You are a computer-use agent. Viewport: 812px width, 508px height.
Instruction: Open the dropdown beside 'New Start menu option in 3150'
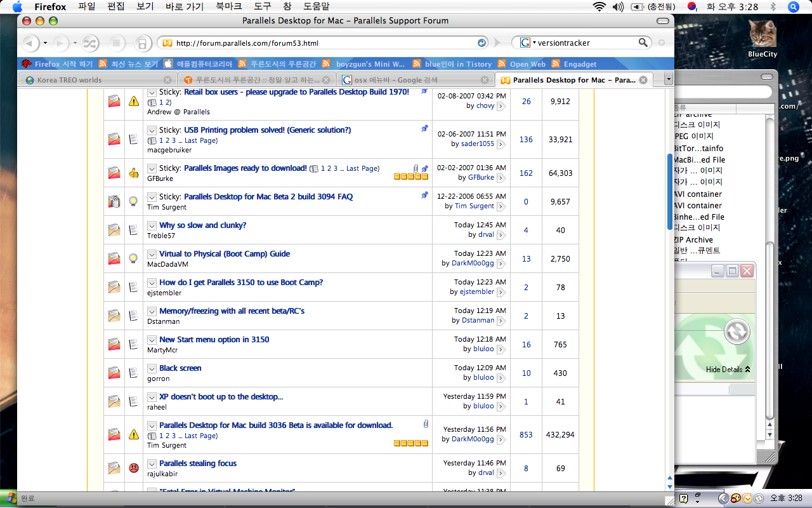pyautogui.click(x=152, y=340)
